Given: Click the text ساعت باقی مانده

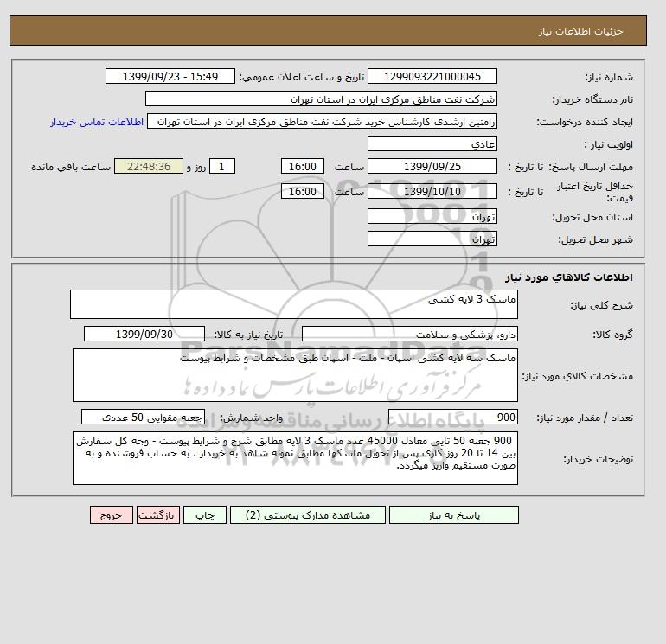Looking at the screenshot, I should [71, 167].
